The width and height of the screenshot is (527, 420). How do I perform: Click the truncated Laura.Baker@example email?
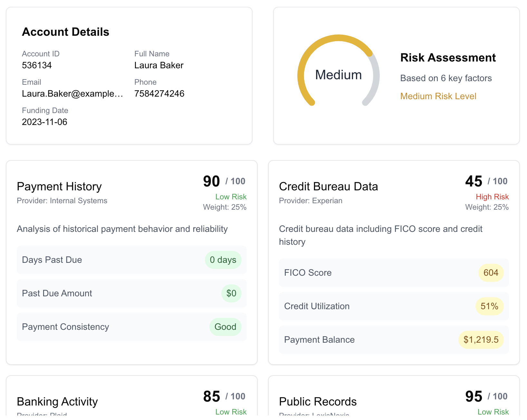[72, 94]
